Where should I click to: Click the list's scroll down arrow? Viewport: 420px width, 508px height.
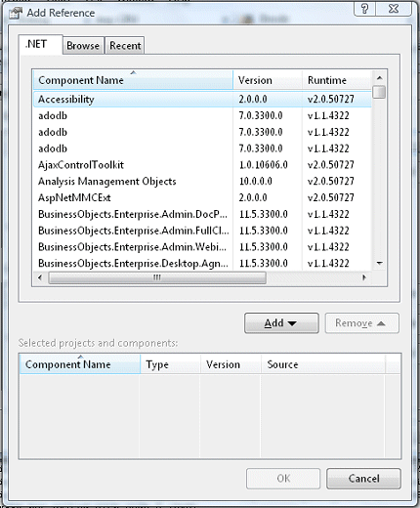click(x=379, y=263)
